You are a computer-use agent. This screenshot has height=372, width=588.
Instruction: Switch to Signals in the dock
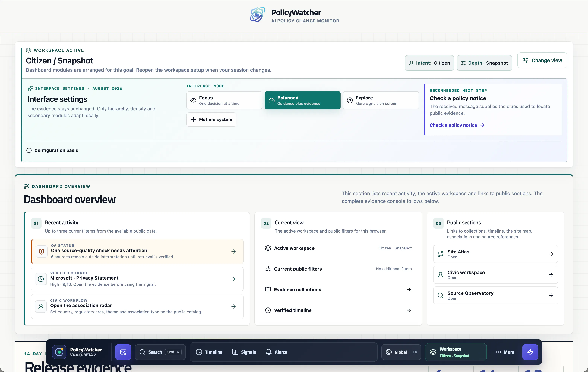(x=244, y=352)
